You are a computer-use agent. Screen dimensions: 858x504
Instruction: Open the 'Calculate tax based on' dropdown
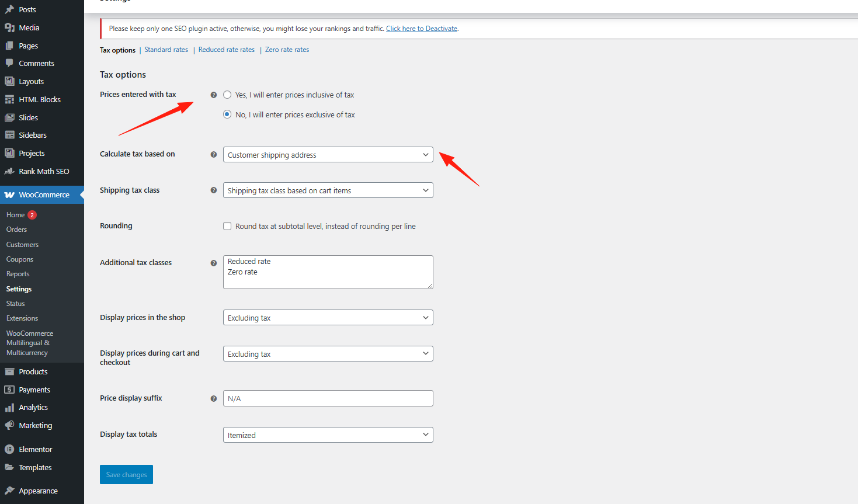[x=328, y=155]
